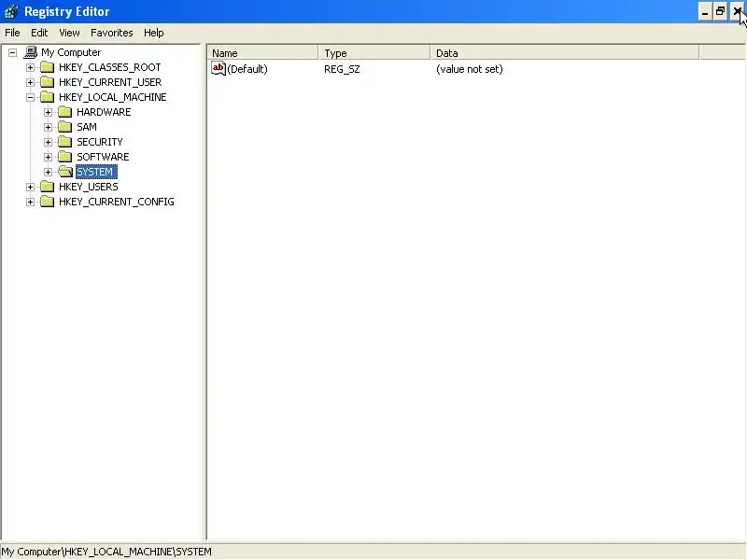This screenshot has height=560, width=747.
Task: Select the HKEY_LOCAL_MACHINE label
Action: 112,97
